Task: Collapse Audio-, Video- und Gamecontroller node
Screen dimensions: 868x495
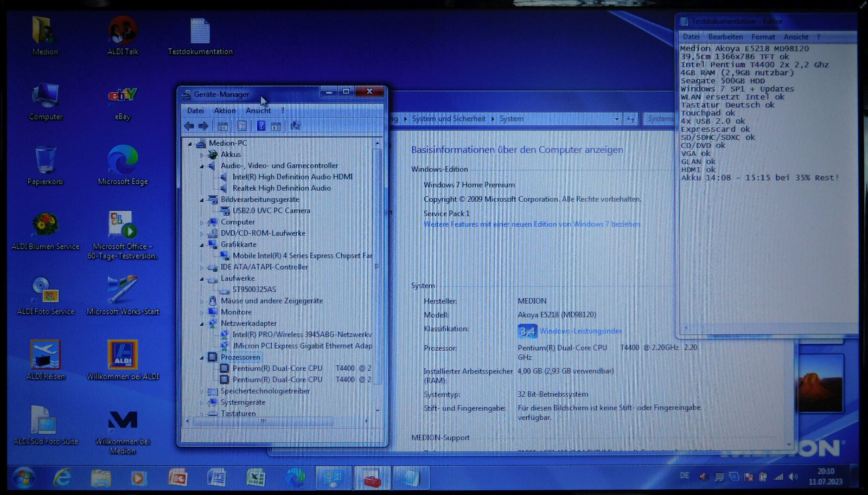Action: point(202,166)
